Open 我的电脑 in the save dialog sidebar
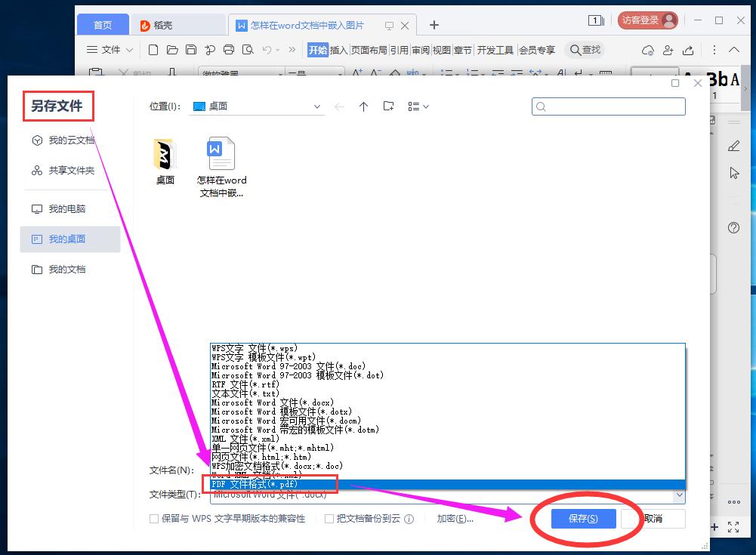The width and height of the screenshot is (756, 555). coord(66,208)
